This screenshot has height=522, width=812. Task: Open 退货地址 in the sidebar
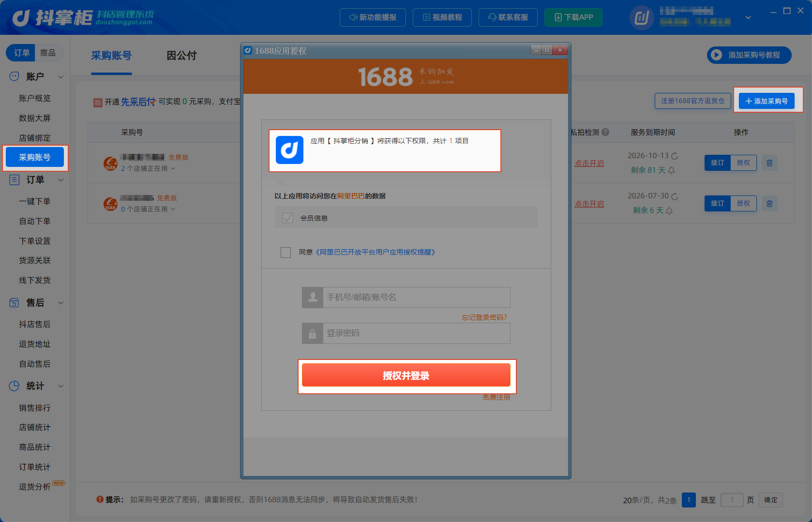coord(35,344)
